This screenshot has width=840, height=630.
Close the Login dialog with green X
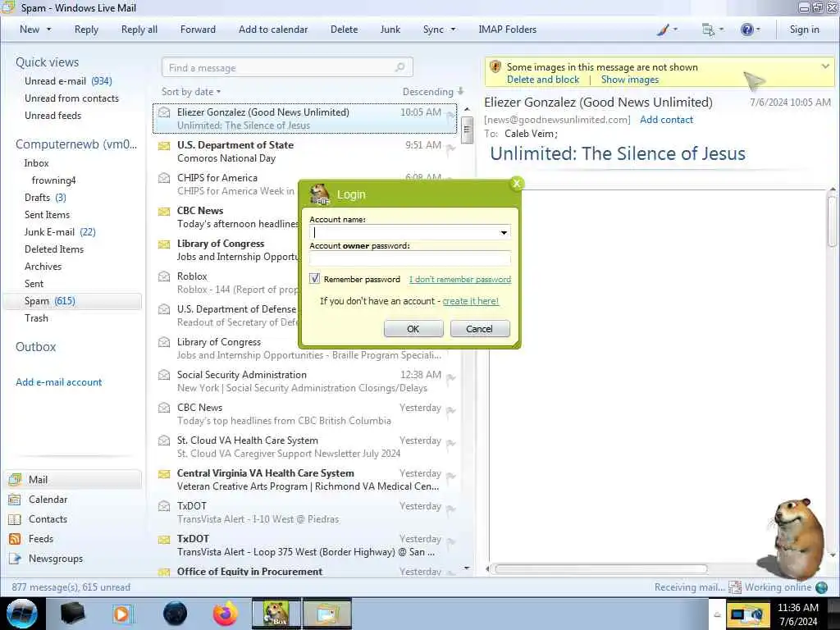pyautogui.click(x=517, y=183)
